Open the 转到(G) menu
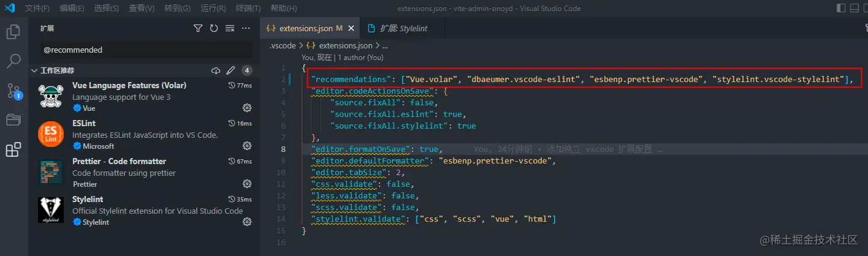 pyautogui.click(x=177, y=9)
